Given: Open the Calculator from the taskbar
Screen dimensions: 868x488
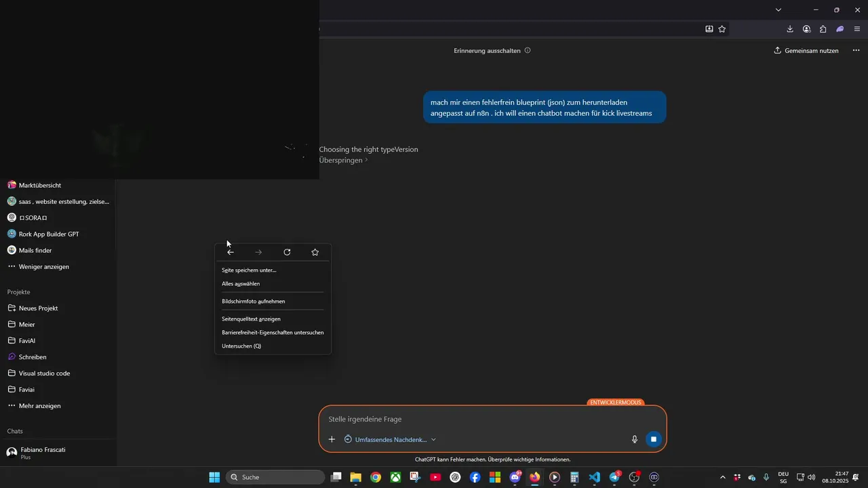Looking at the screenshot, I should click(574, 477).
